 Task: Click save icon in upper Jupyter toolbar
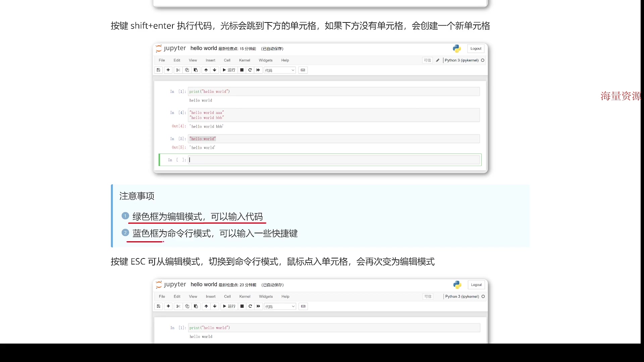158,70
